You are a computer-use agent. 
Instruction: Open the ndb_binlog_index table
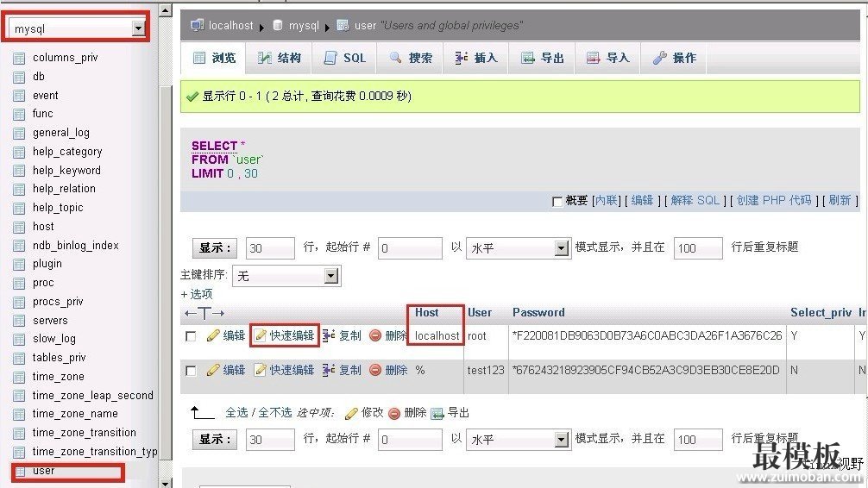(75, 245)
